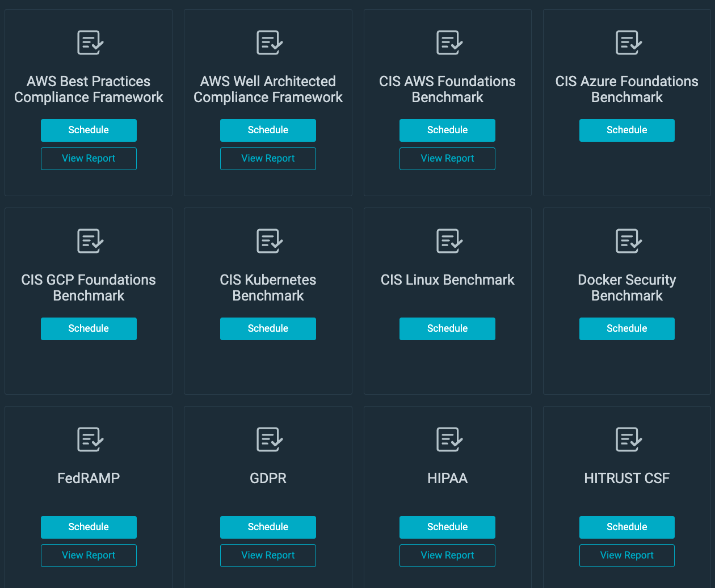The width and height of the screenshot is (715, 588).
Task: Click the AWS Well Architected Compliance Framework title
Action: (x=268, y=90)
